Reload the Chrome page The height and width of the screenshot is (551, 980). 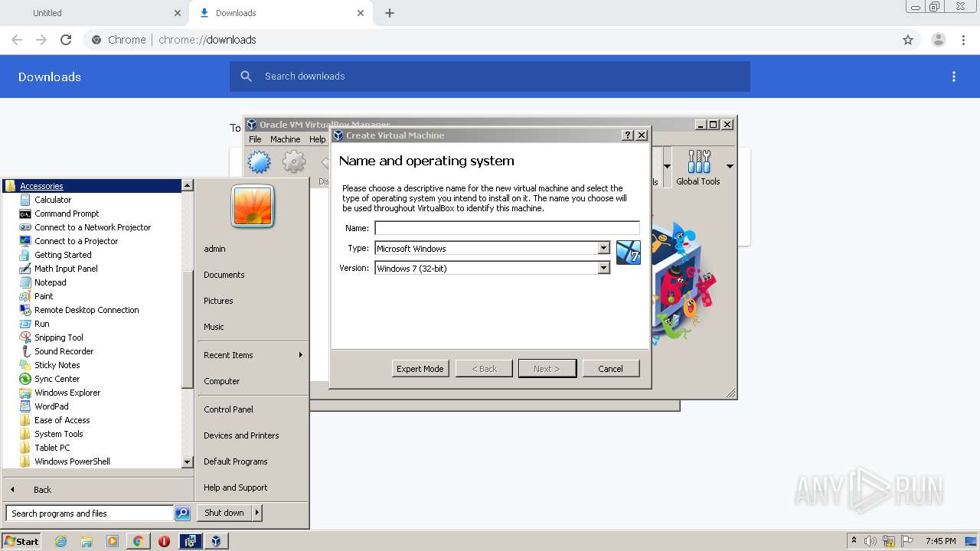point(66,40)
